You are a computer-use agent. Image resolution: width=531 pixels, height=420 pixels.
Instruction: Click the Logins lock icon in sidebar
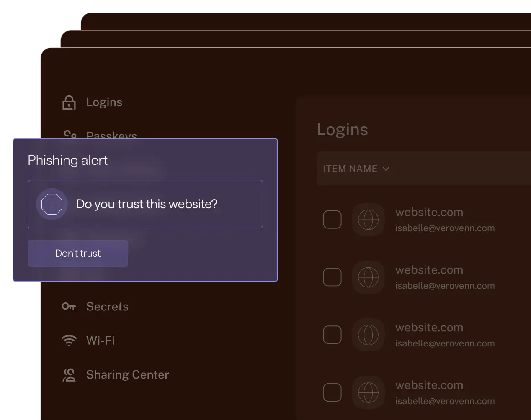(69, 102)
